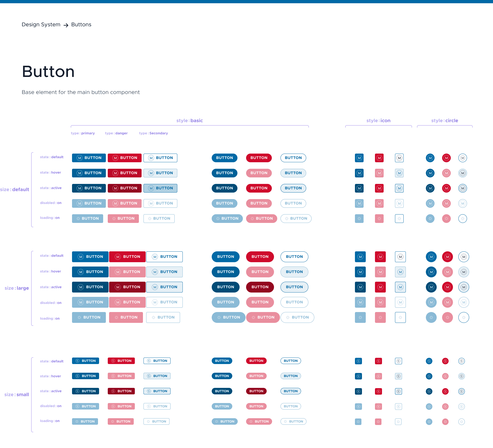Viewport: 493px width, 448px height.
Task: Click the loading danger icon button
Action: coord(379,218)
